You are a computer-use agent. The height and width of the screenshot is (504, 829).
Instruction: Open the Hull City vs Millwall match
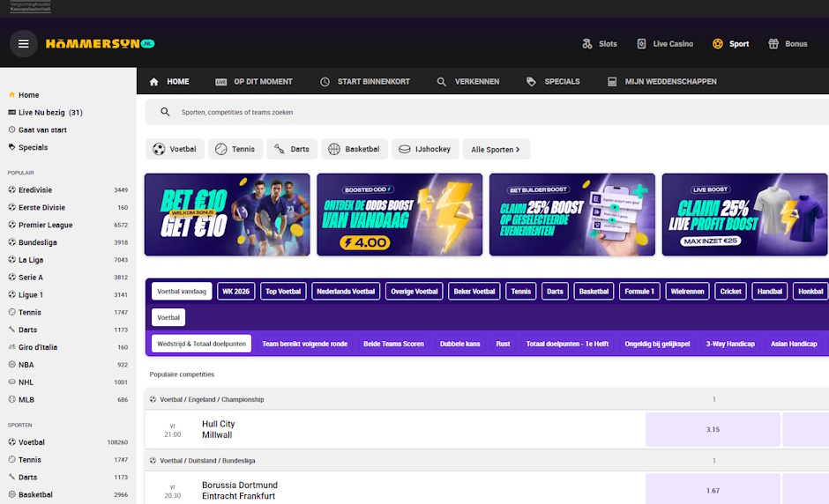pos(219,429)
